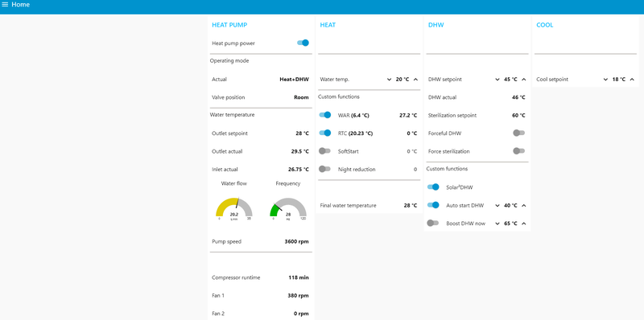The image size is (644, 320).
Task: Click the Outlet actual 29.5 °C value
Action: [300, 151]
